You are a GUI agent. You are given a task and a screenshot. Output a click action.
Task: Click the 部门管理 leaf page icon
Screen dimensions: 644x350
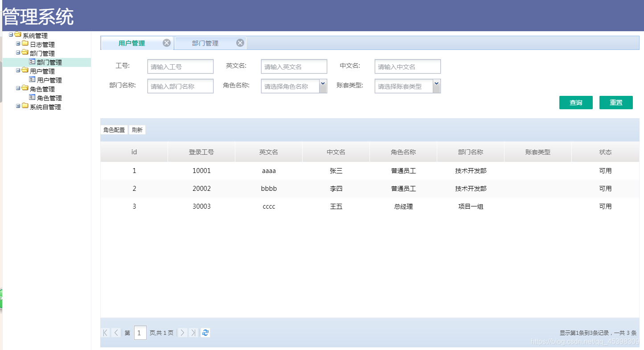(32, 62)
